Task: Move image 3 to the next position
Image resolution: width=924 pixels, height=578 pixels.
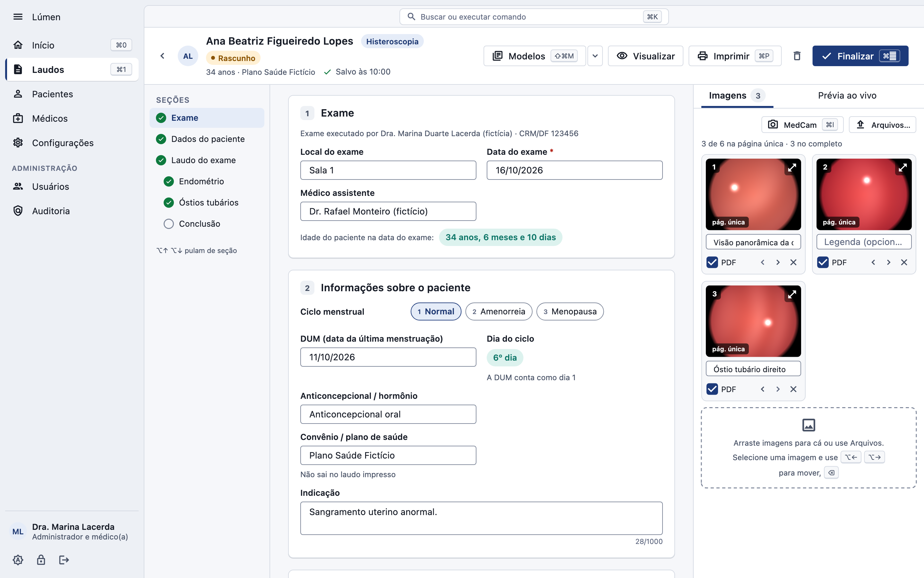Action: 778,389
